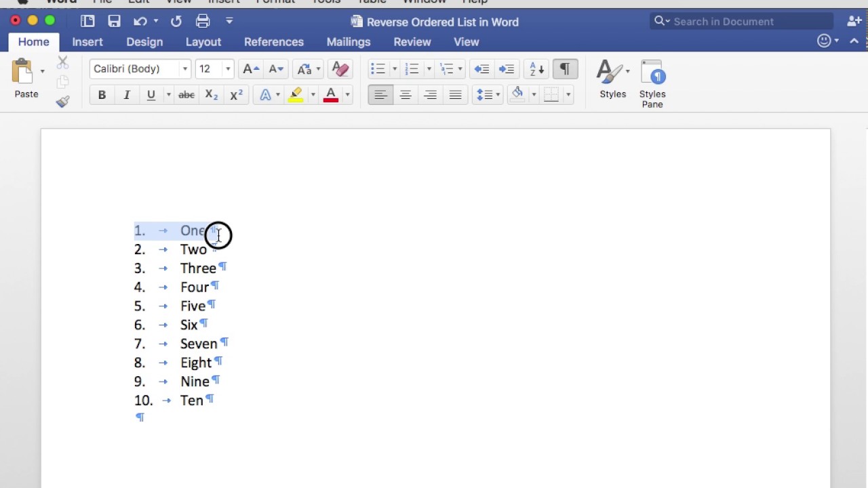Switch to the Mailings tab
This screenshot has height=488, width=868.
pyautogui.click(x=349, y=42)
